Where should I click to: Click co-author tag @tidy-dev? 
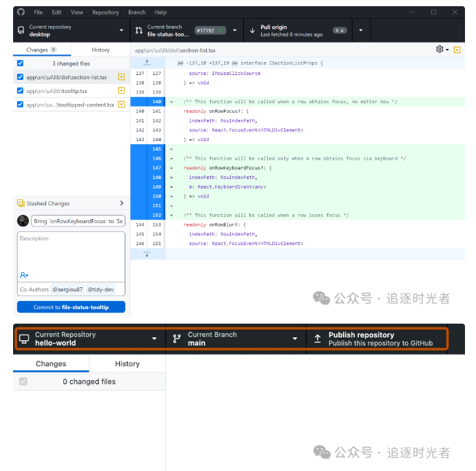tap(101, 289)
